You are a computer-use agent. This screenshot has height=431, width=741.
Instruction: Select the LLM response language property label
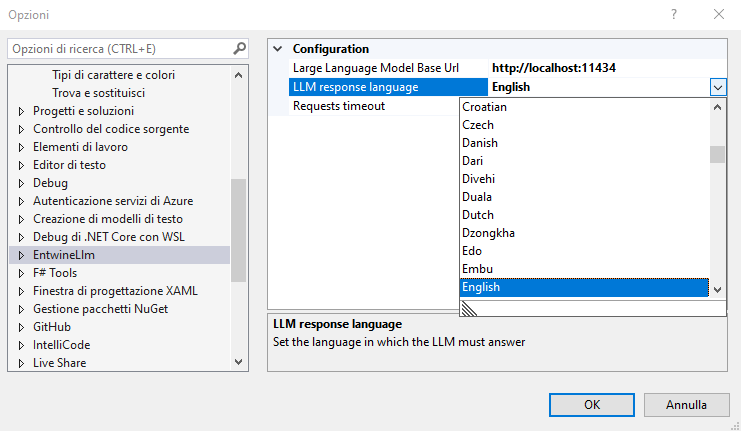pyautogui.click(x=388, y=87)
